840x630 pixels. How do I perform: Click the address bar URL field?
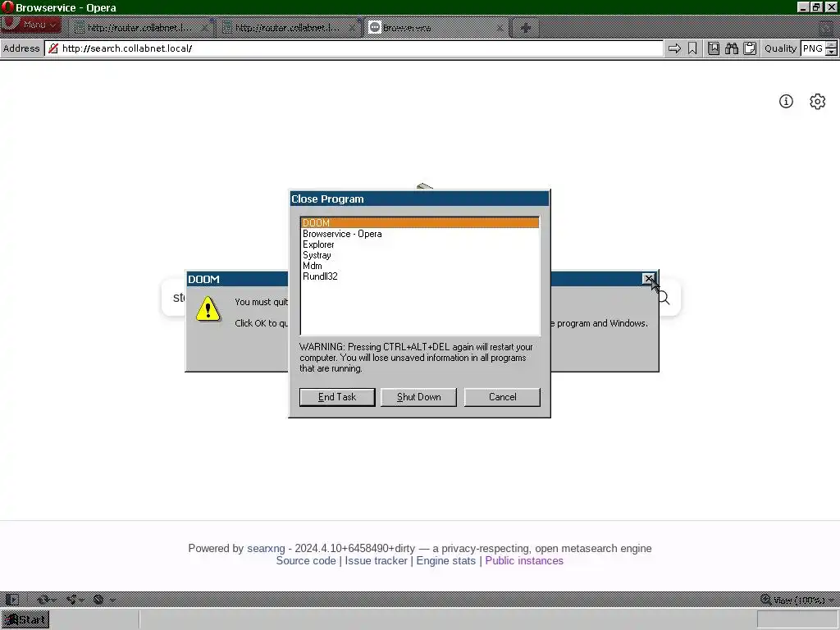coord(354,48)
